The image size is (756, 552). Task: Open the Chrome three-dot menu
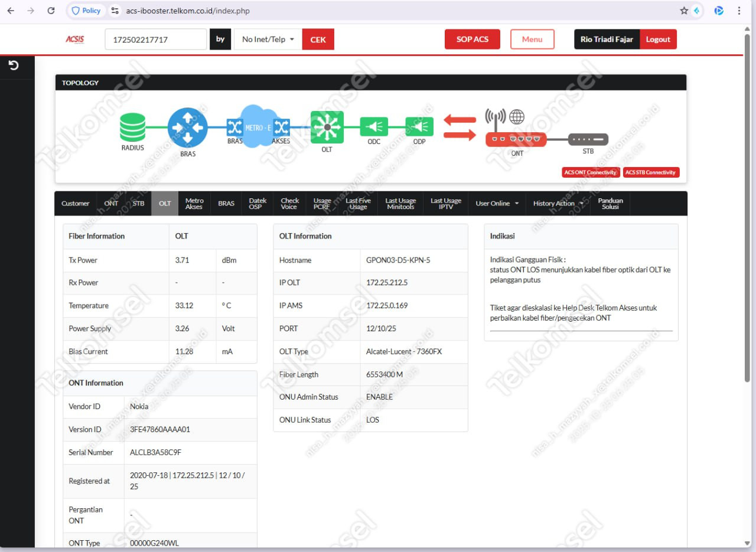pos(739,11)
